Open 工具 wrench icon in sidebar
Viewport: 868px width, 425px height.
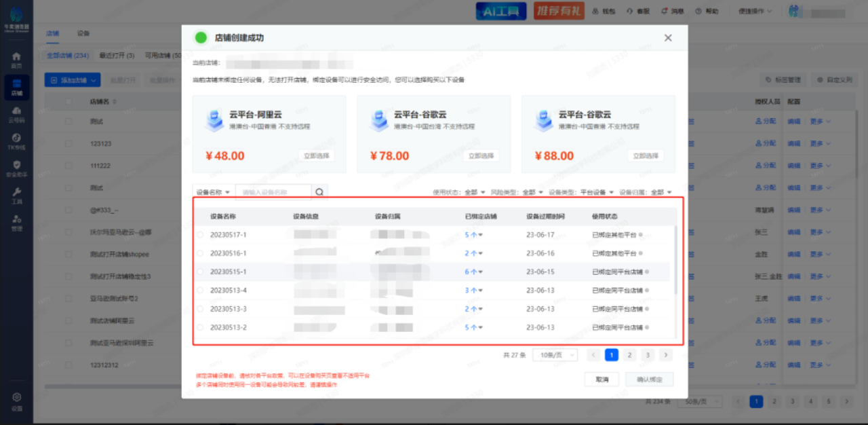pos(16,196)
